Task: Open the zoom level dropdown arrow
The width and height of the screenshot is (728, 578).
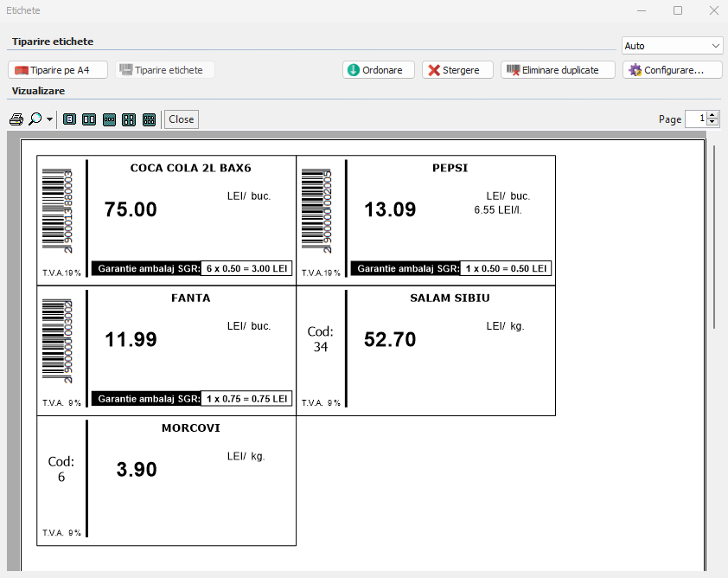Action: (49, 119)
